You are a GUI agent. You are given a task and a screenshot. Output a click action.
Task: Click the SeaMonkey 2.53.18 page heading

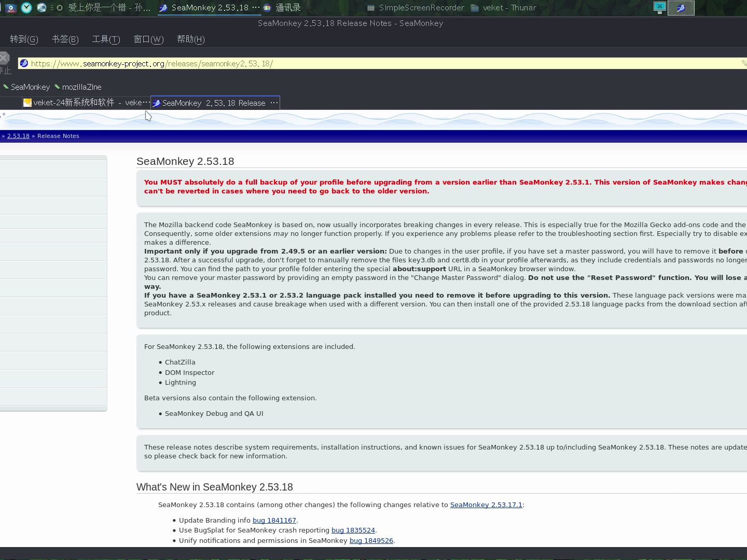pos(185,161)
